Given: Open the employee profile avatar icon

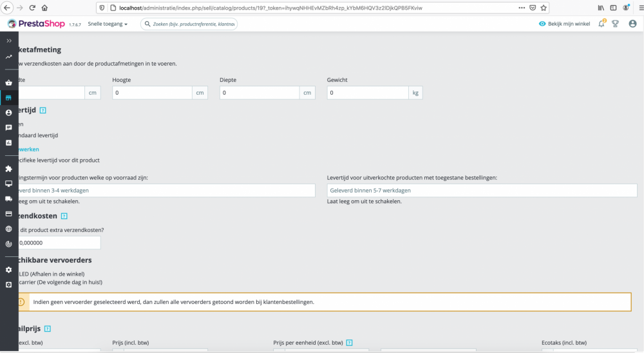Looking at the screenshot, I should pos(632,24).
